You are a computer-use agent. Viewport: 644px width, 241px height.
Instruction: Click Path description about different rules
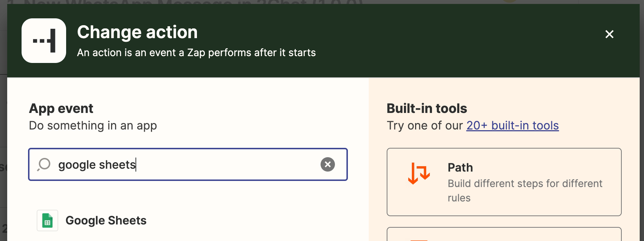(x=525, y=191)
